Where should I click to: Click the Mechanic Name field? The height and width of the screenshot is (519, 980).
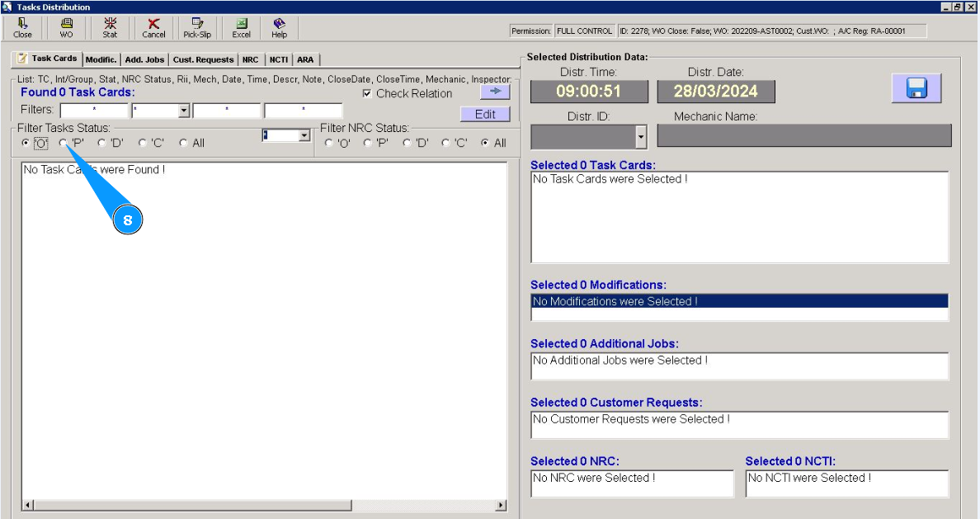click(x=804, y=135)
